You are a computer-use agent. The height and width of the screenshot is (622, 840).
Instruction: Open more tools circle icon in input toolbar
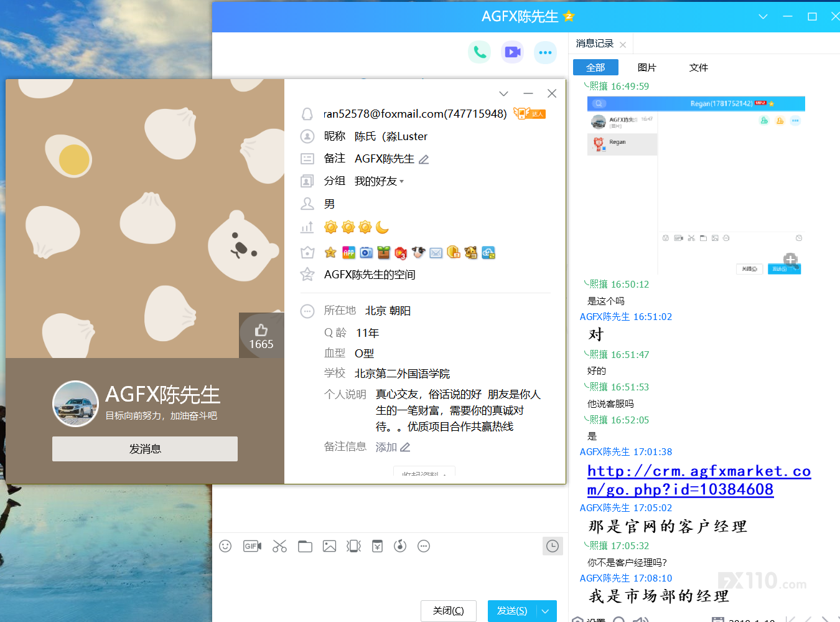tap(424, 546)
